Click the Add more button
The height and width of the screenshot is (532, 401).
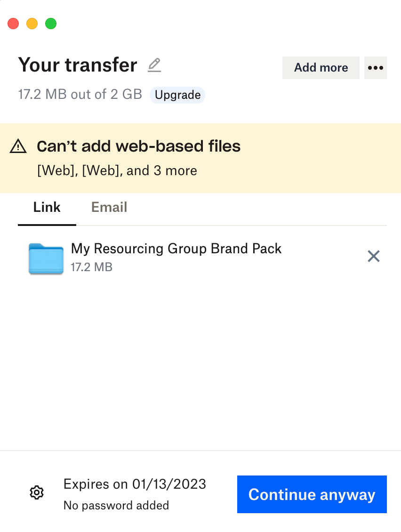click(x=321, y=68)
